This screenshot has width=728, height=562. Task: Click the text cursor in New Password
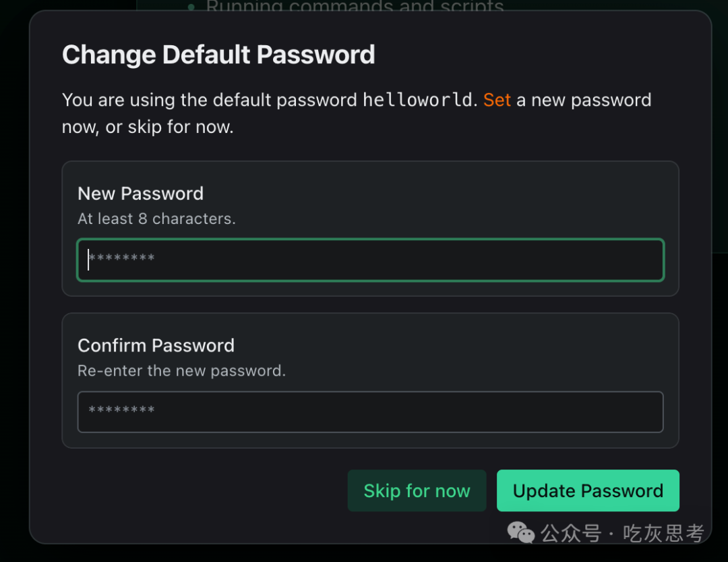tap(88, 259)
